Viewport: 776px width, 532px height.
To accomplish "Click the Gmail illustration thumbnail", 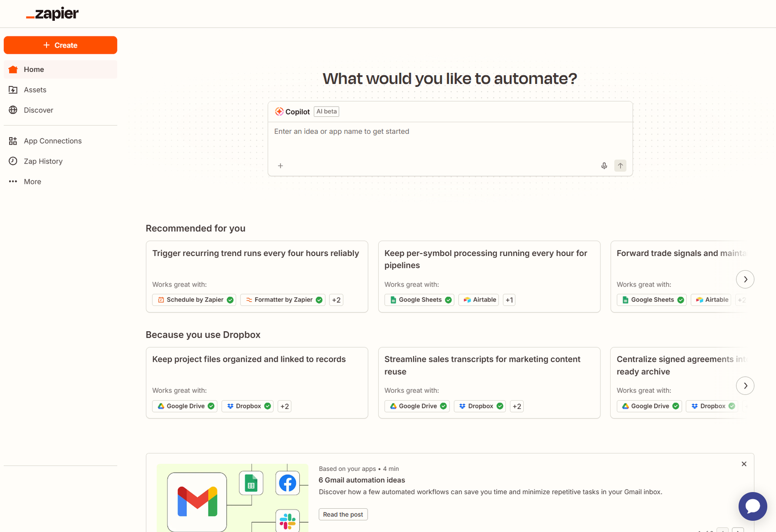I will pyautogui.click(x=232, y=497).
